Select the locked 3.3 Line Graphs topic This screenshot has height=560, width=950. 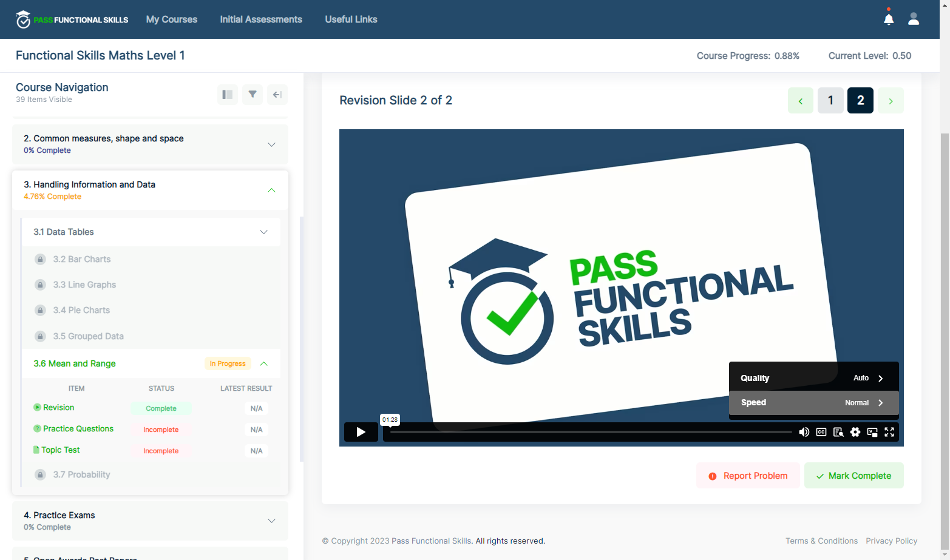coord(84,285)
